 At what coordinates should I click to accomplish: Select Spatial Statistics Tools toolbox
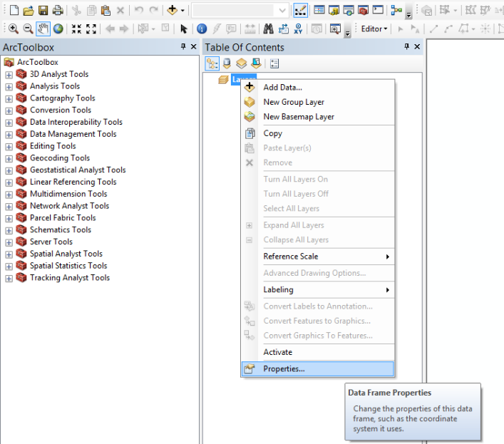point(68,266)
